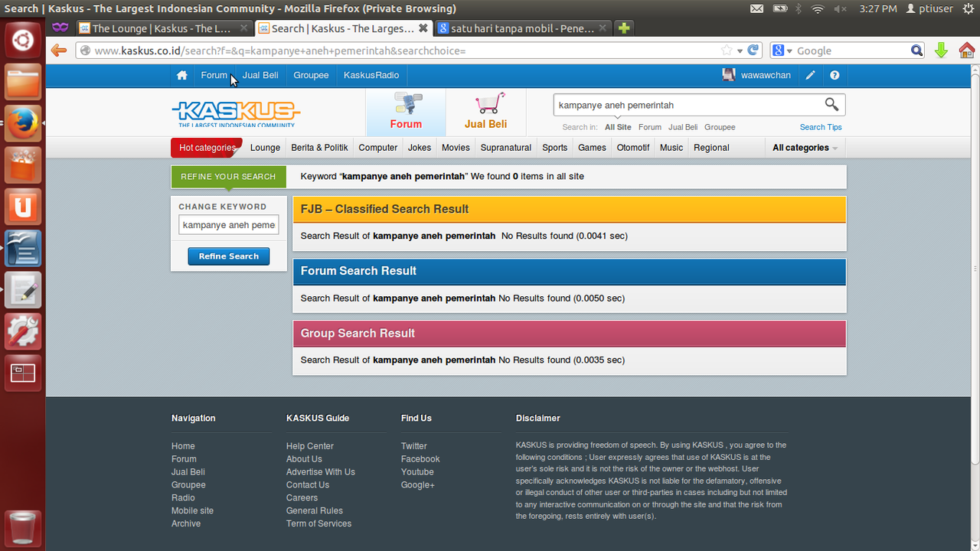Open Ubuntu One launcher icon
Image resolution: width=980 pixels, height=551 pixels.
(x=23, y=207)
